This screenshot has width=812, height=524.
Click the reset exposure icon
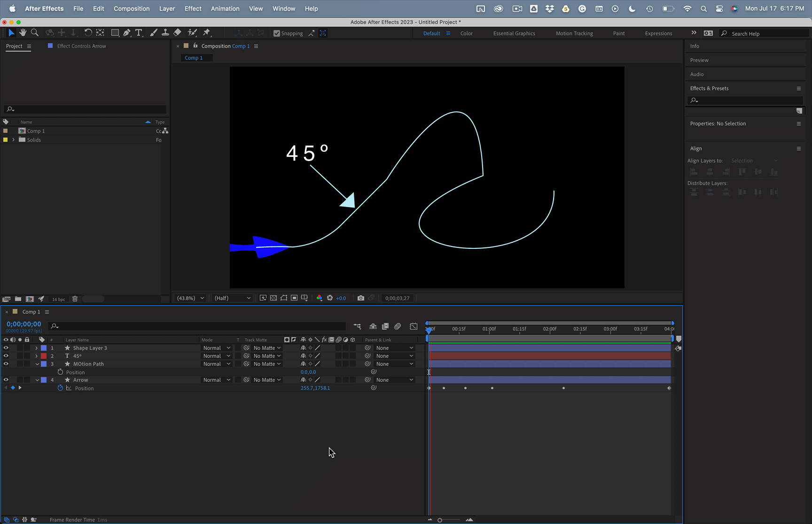(330, 298)
